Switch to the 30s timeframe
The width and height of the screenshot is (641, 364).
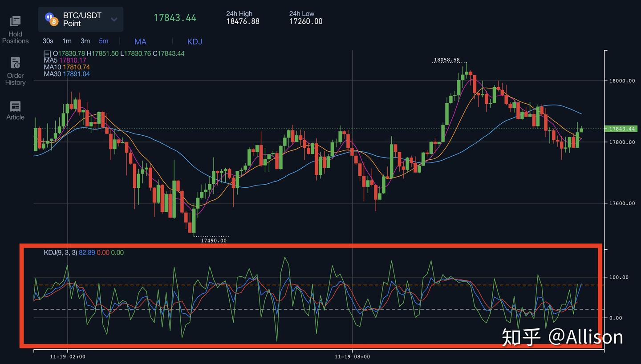(48, 41)
